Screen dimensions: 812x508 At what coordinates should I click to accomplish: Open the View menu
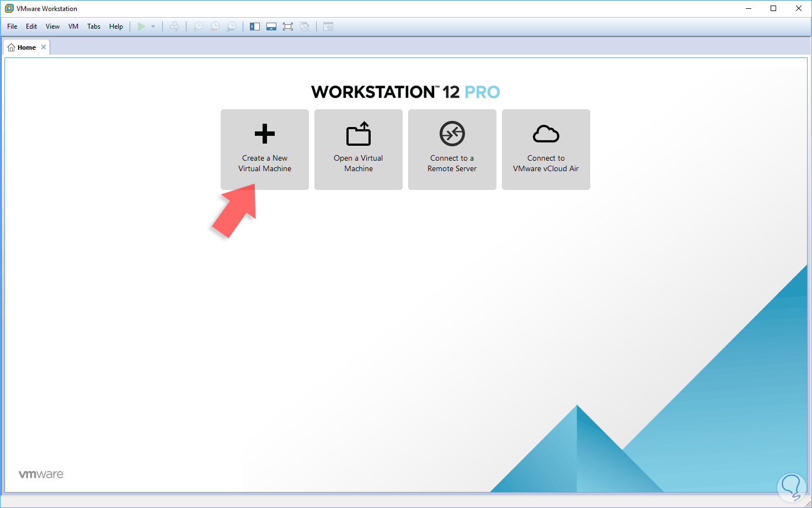pyautogui.click(x=52, y=27)
